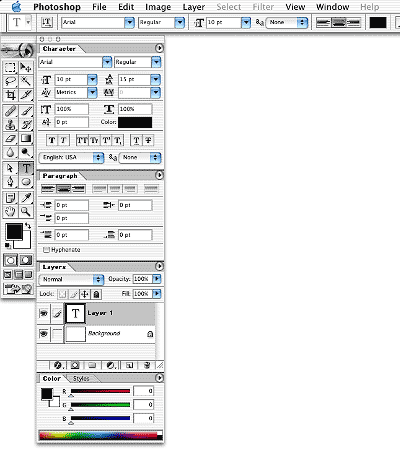Select the Slice tool

coord(26,95)
